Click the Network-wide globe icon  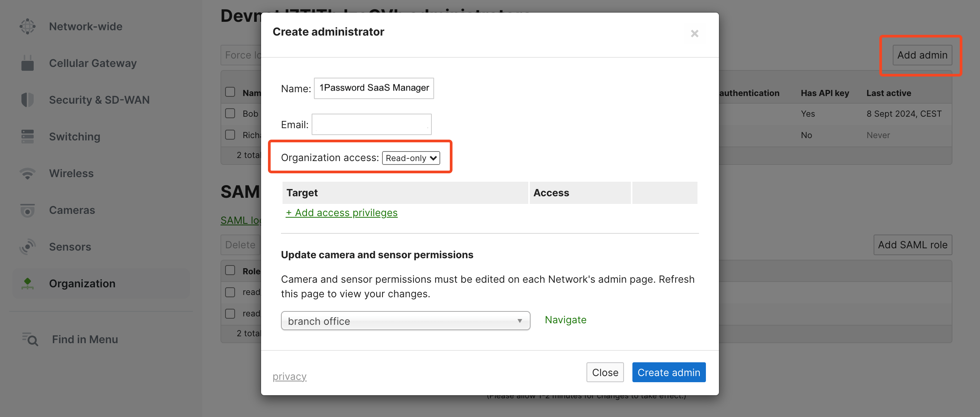pos(28,26)
